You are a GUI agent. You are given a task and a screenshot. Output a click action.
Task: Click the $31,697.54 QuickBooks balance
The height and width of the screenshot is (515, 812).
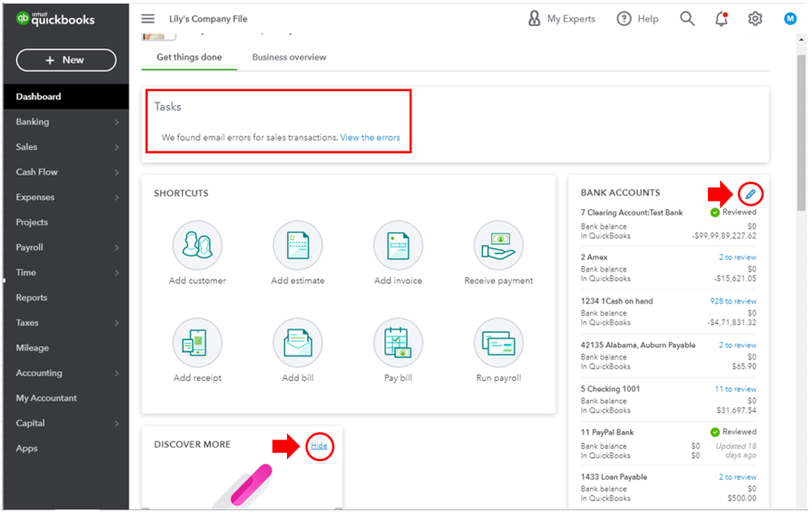tap(736, 410)
